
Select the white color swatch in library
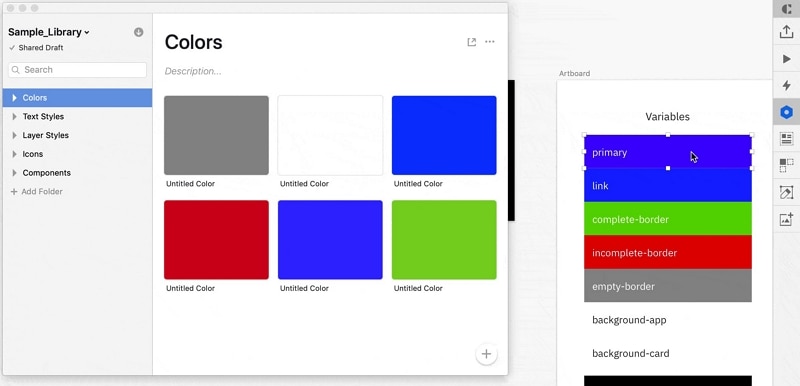[330, 135]
